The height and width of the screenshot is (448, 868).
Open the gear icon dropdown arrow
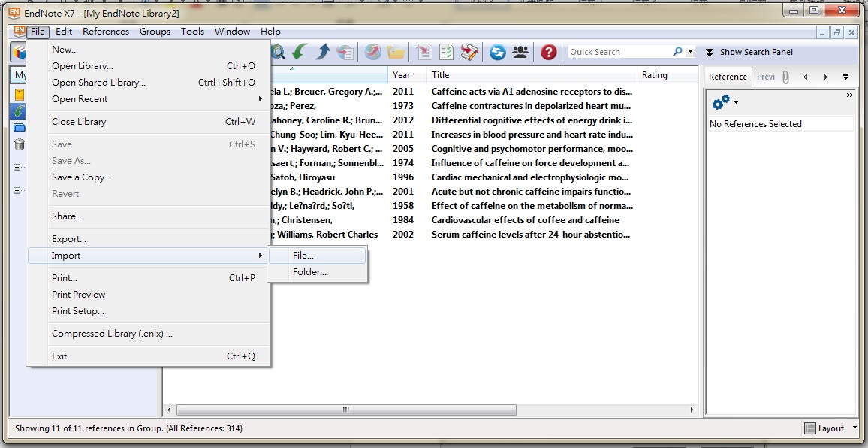pos(736,102)
